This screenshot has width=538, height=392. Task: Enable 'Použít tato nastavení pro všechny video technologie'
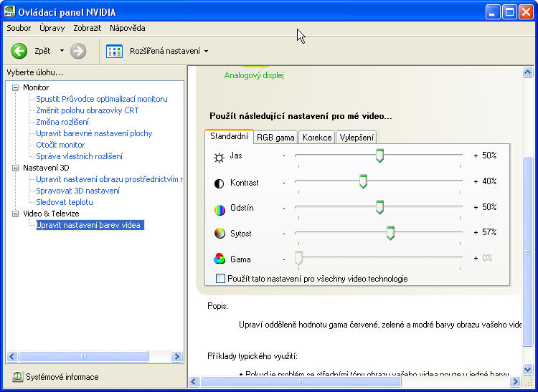(x=221, y=278)
